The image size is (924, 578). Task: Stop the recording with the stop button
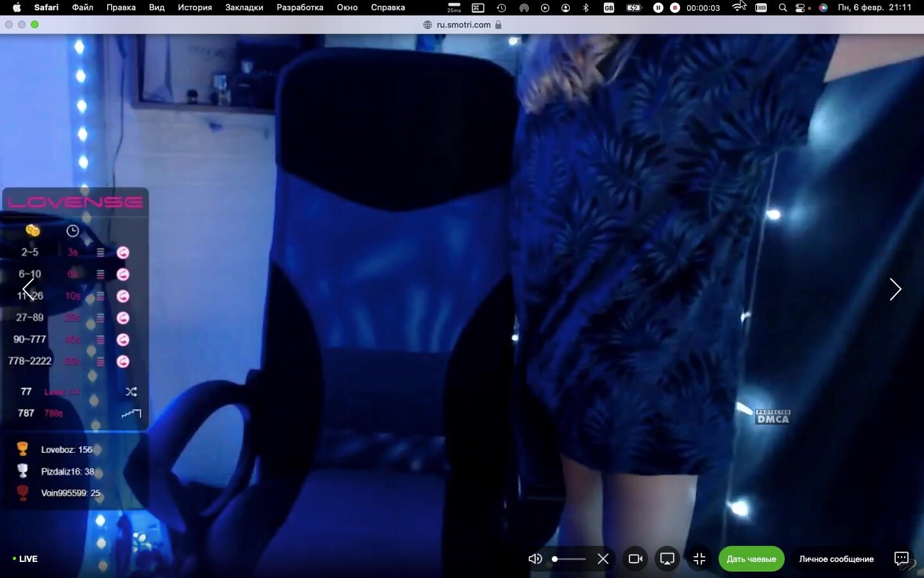coord(675,8)
